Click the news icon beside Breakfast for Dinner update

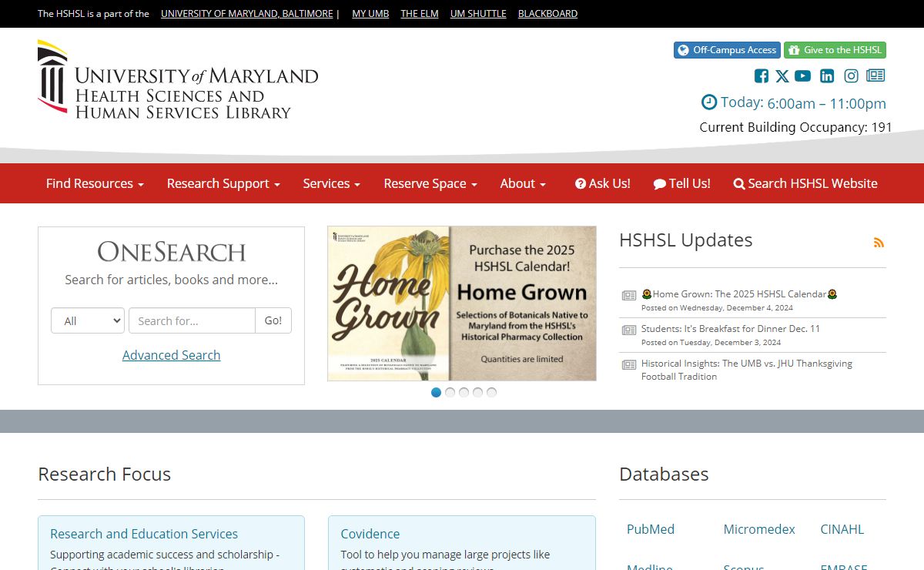[629, 330]
